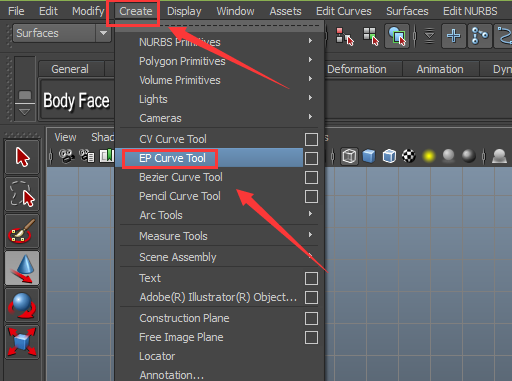
Task: Expand Lights submenu
Action: point(219,99)
